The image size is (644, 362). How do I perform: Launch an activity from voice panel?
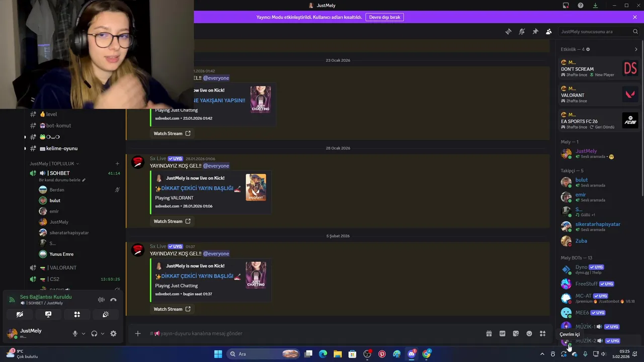coord(77,314)
